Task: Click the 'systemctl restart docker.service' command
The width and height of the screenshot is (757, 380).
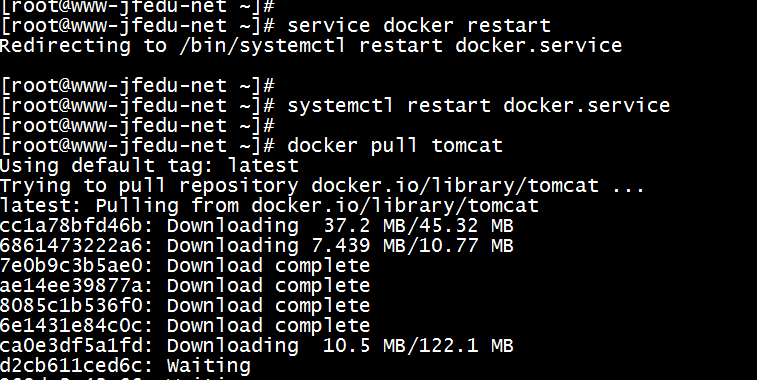Action: pos(478,105)
